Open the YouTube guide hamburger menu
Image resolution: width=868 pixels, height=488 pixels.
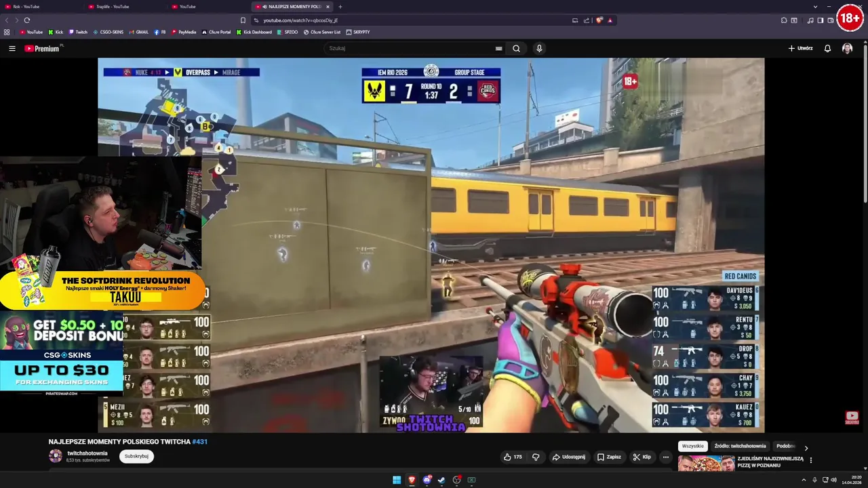click(x=12, y=48)
